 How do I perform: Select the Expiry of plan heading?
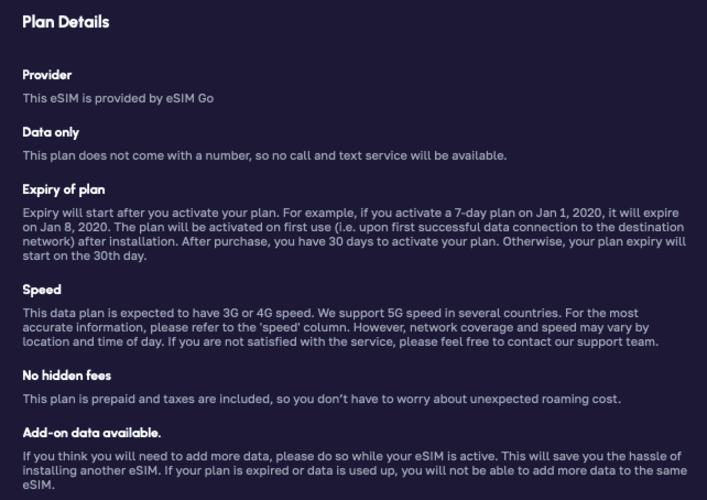[x=64, y=190]
